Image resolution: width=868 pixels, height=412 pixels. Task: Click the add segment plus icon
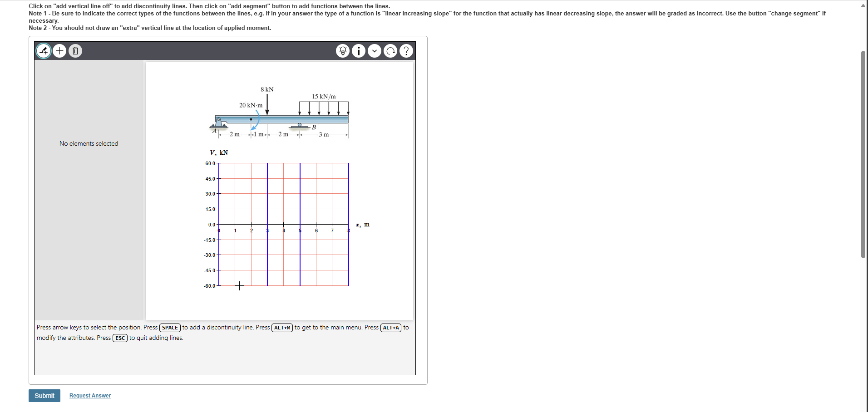[x=59, y=51]
